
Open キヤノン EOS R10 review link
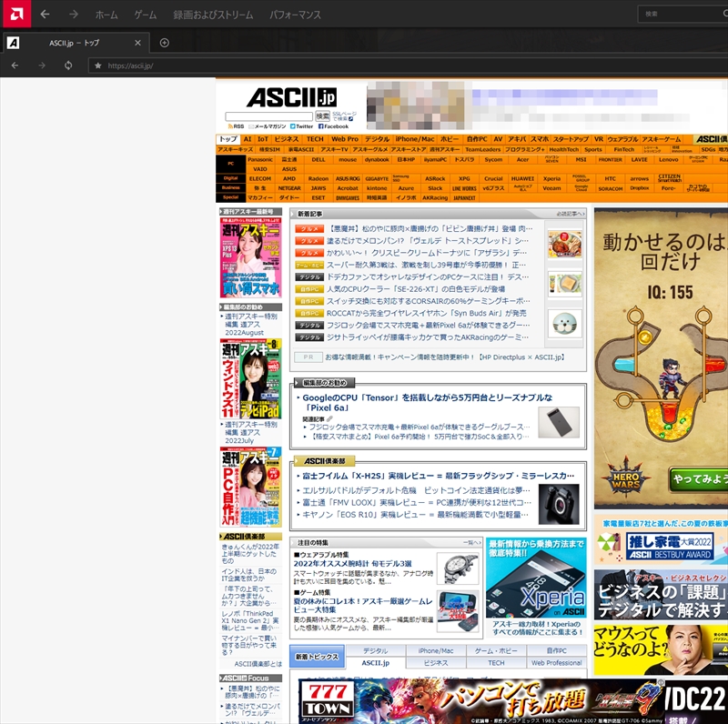click(x=416, y=514)
